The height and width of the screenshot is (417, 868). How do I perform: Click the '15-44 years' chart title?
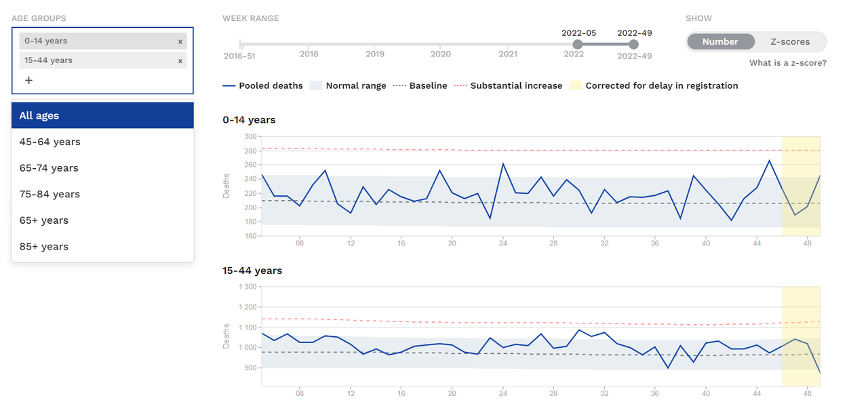[x=252, y=271]
